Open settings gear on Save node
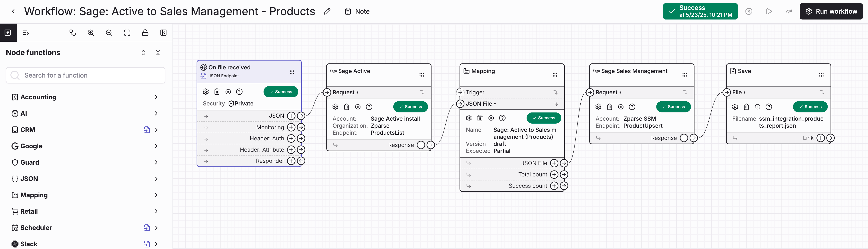The height and width of the screenshot is (249, 868). point(735,107)
